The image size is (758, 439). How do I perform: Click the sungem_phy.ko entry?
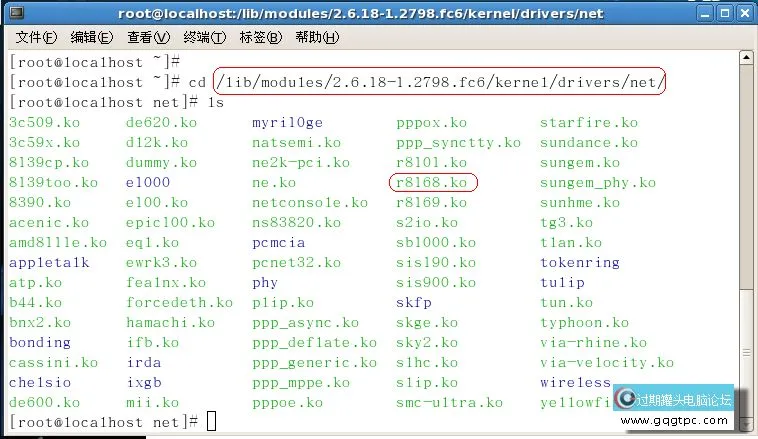click(x=598, y=183)
